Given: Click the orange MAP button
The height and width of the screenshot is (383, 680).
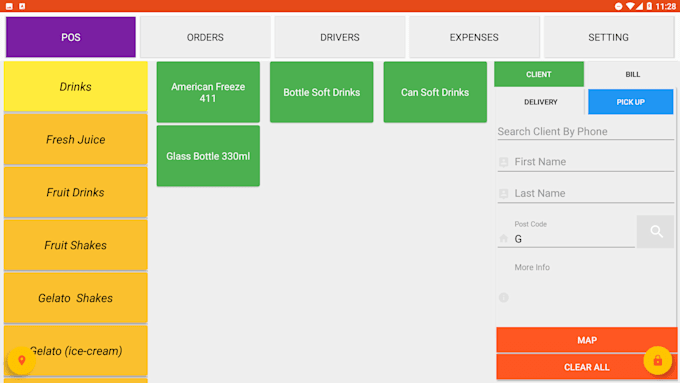Looking at the screenshot, I should pos(587,340).
